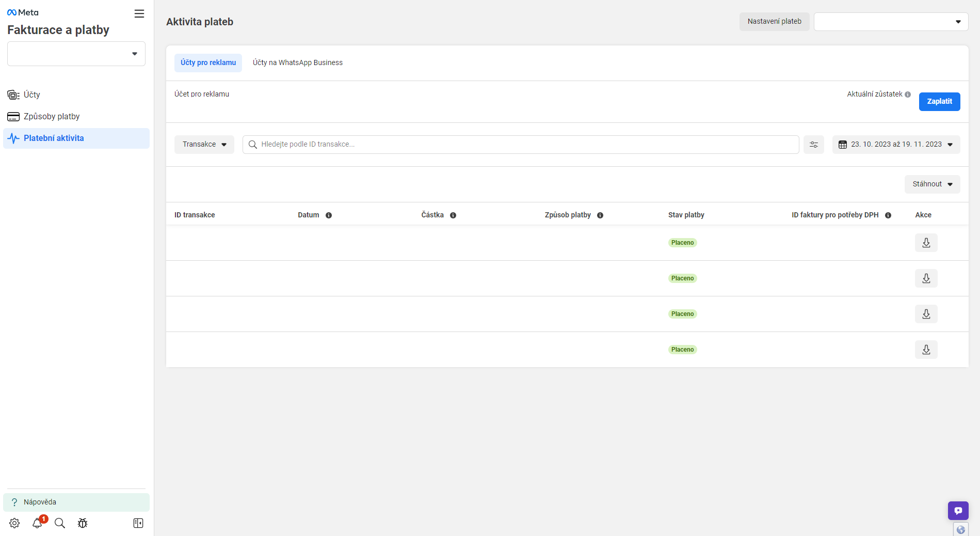The width and height of the screenshot is (980, 536).
Task: Download the first transaction's invoice
Action: (x=926, y=243)
